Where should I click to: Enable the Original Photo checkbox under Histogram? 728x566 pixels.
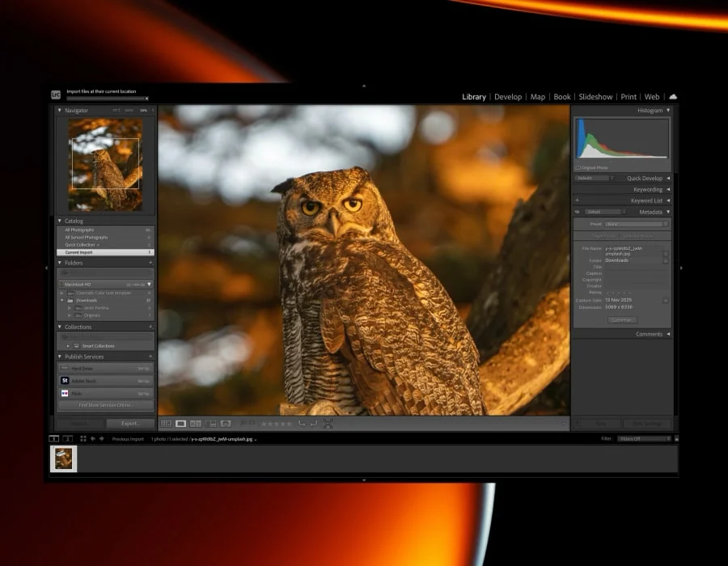point(579,167)
